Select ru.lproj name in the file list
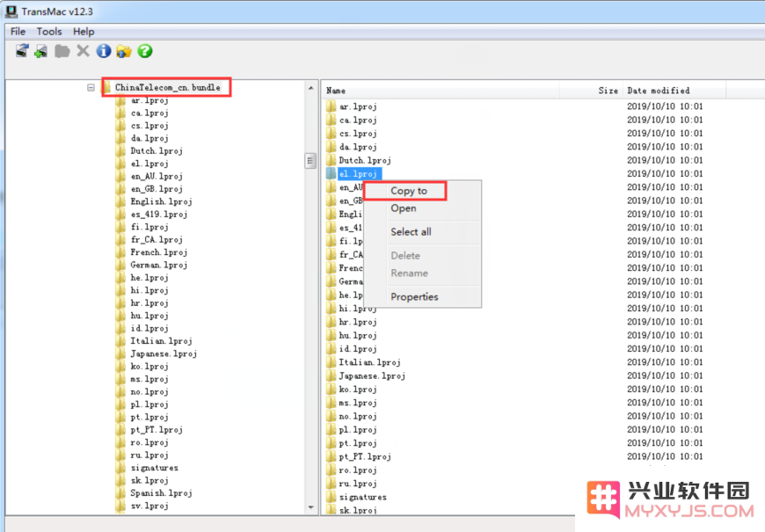The width and height of the screenshot is (765, 532). pos(358,484)
